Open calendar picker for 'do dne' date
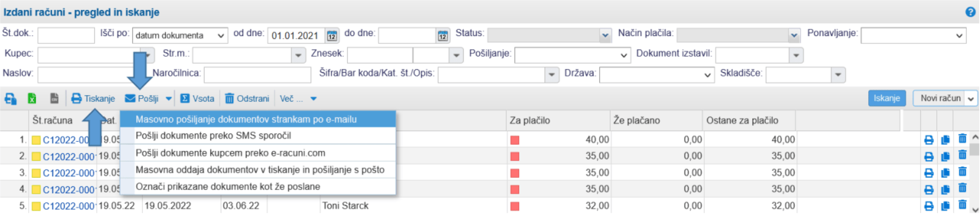980x214 pixels. 443,36
